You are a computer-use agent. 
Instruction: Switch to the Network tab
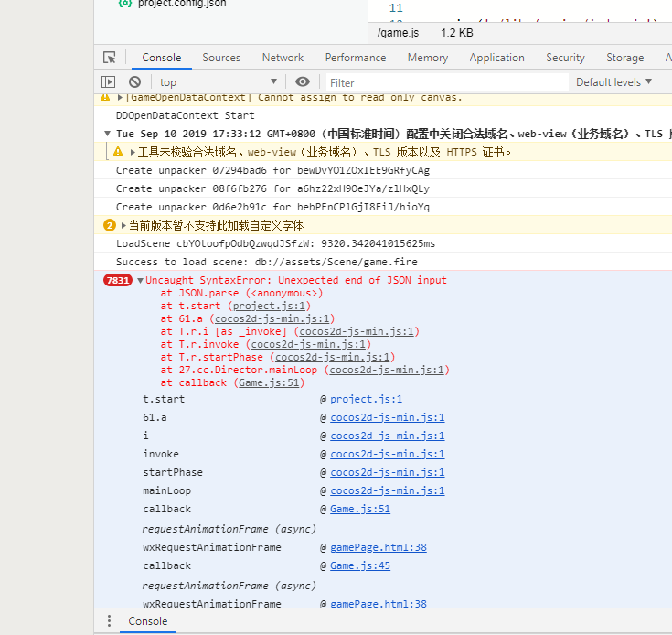(283, 58)
